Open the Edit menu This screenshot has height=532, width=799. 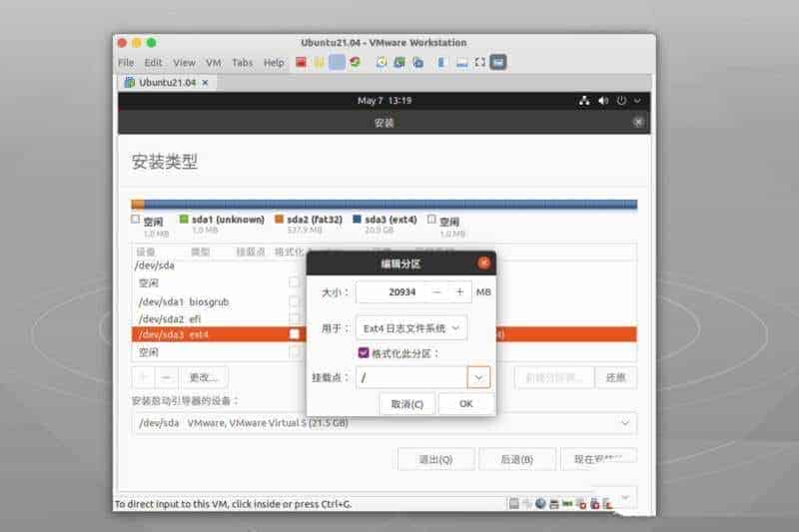[153, 63]
